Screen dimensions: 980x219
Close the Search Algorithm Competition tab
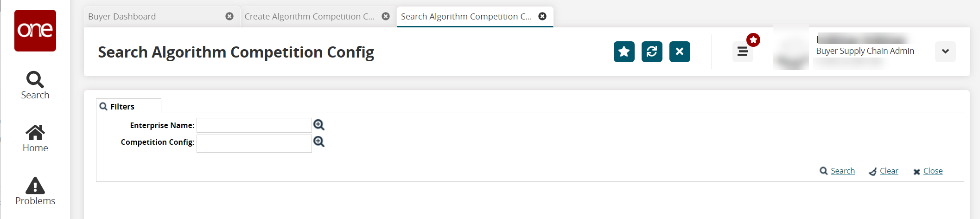[542, 16]
